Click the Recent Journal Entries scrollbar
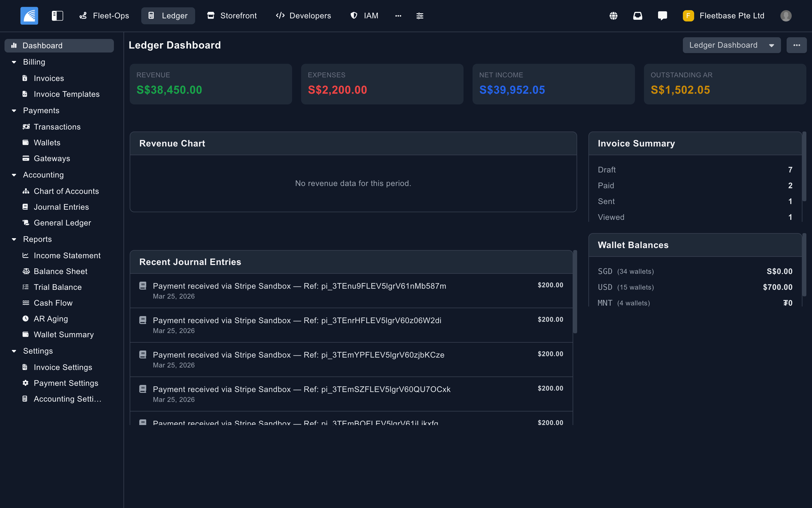812x508 pixels. tap(575, 292)
